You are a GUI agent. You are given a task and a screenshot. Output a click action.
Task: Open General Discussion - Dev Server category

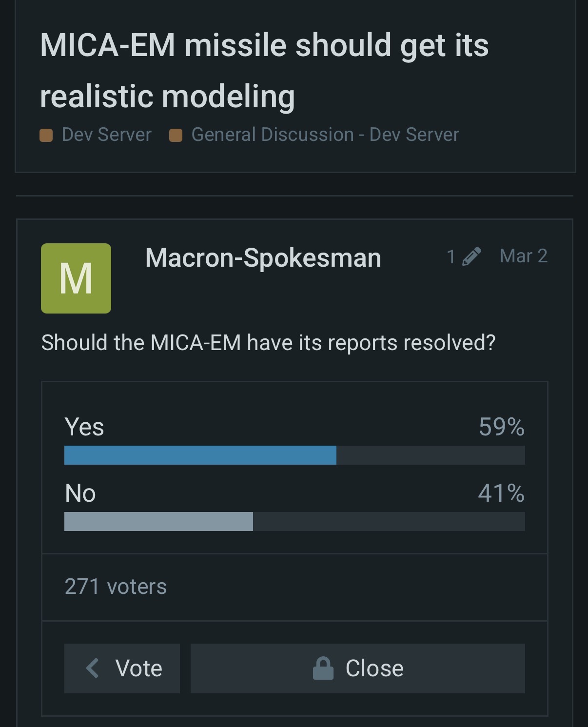(x=325, y=135)
